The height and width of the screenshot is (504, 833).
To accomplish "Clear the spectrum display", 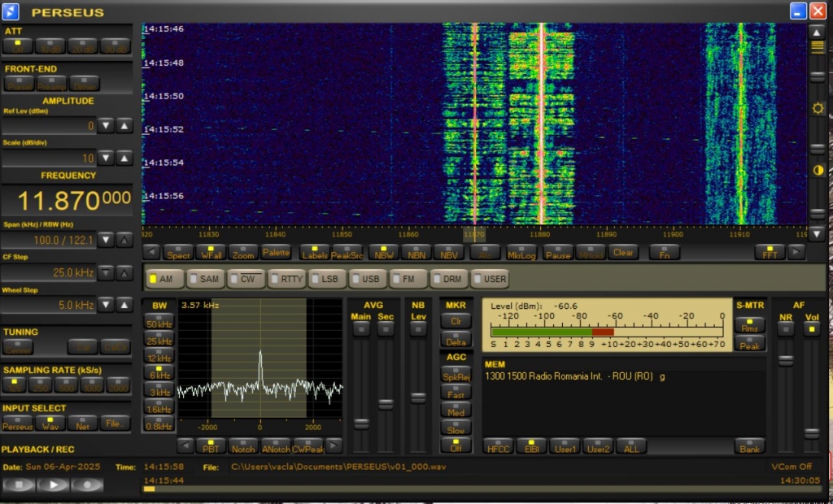I will [623, 253].
